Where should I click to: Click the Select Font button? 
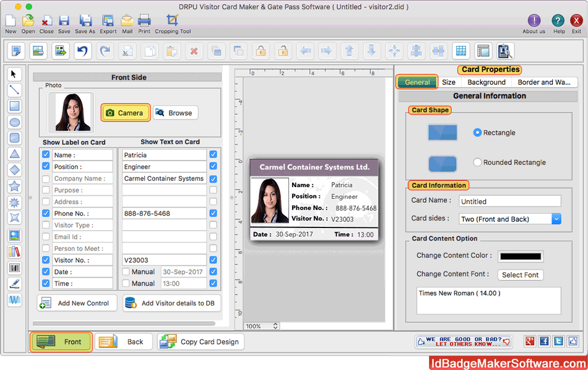[x=520, y=275]
